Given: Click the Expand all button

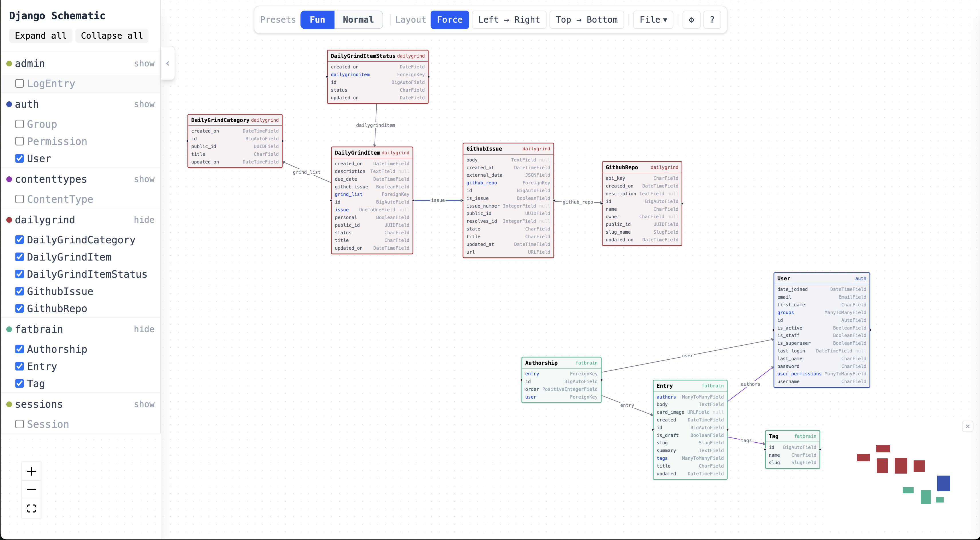Looking at the screenshot, I should click(x=41, y=36).
